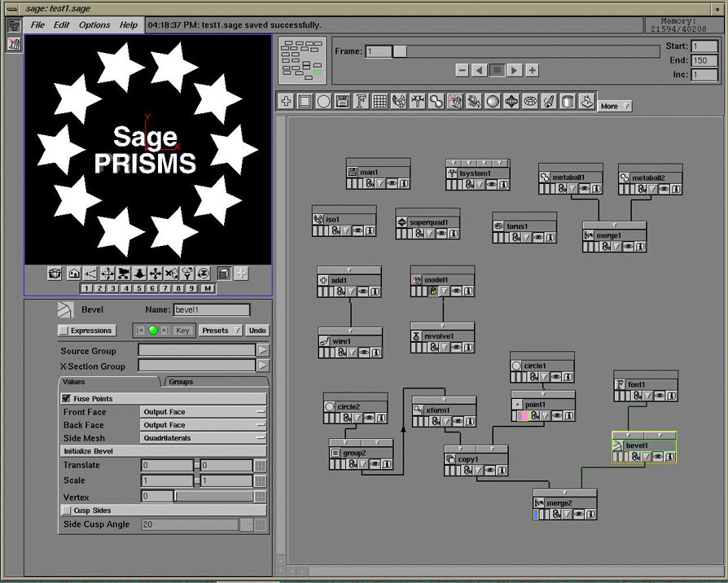Click the play forward button
728x583 pixels.
[x=514, y=71]
